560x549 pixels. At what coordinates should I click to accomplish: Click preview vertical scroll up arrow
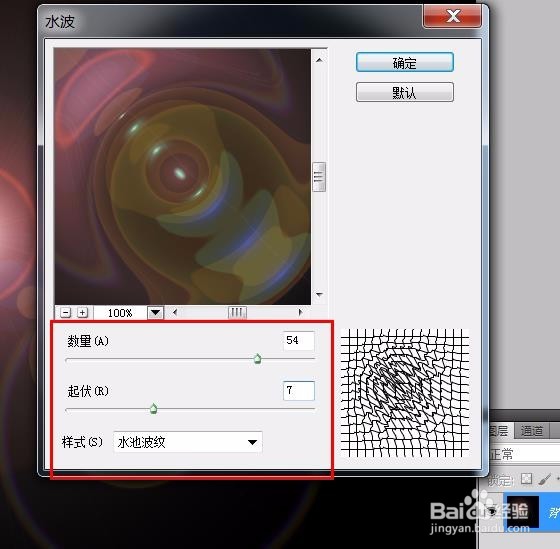pyautogui.click(x=319, y=60)
